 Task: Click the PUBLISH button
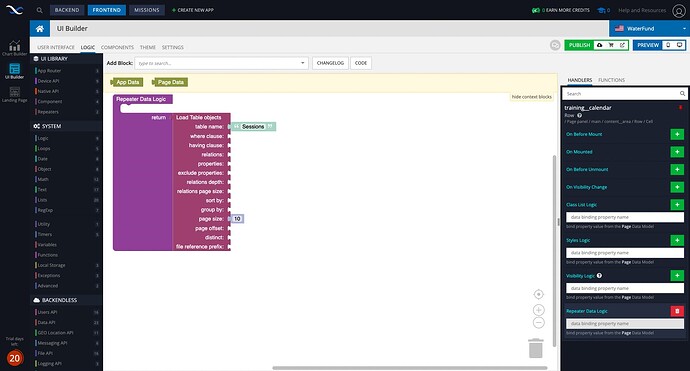coord(579,45)
